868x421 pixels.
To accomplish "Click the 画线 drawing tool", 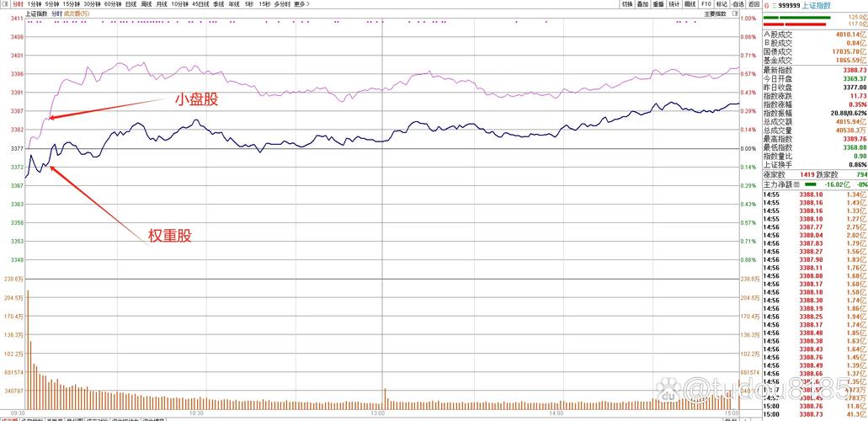I will [690, 4].
